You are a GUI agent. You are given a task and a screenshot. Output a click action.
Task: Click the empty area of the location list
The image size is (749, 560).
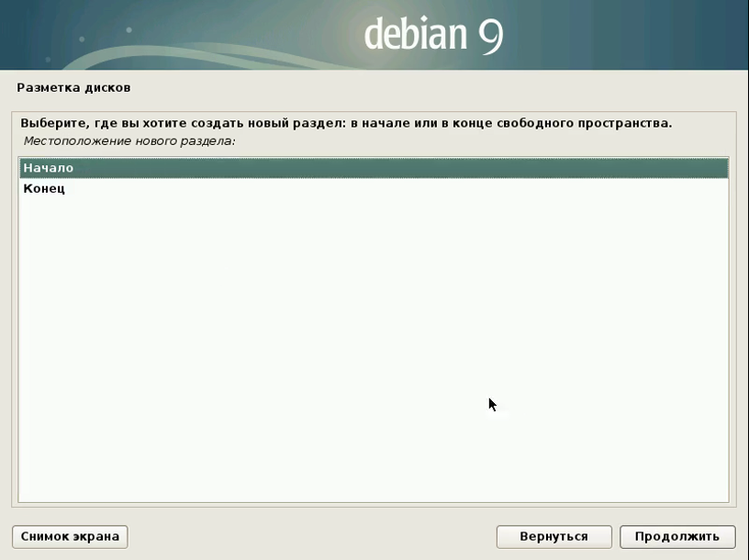[367, 321]
